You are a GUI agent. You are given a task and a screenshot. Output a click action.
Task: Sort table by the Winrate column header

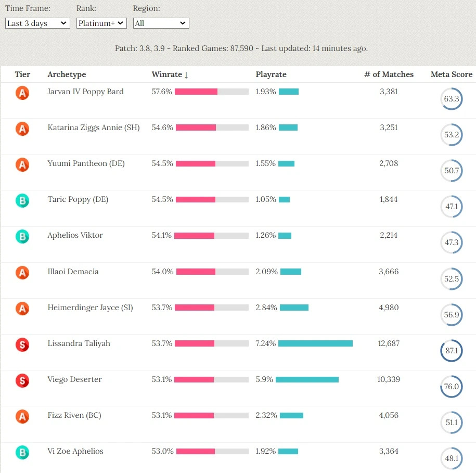[x=170, y=74]
